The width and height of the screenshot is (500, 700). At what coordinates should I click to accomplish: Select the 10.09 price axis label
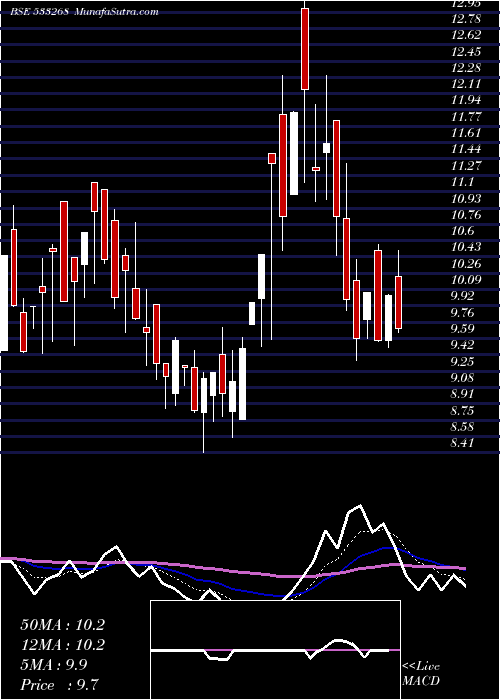pyautogui.click(x=466, y=280)
